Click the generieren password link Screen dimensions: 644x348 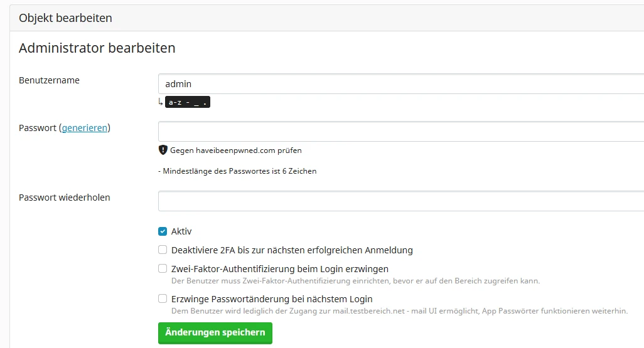85,128
